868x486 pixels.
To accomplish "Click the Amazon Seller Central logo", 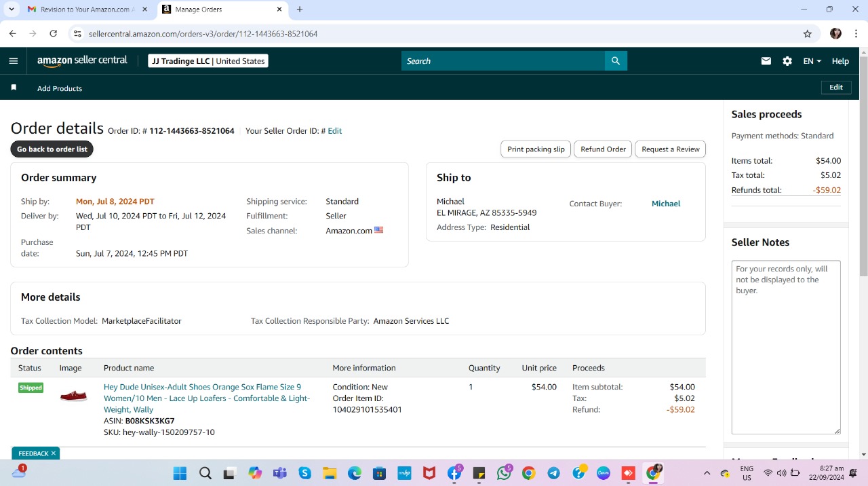I will [x=82, y=61].
